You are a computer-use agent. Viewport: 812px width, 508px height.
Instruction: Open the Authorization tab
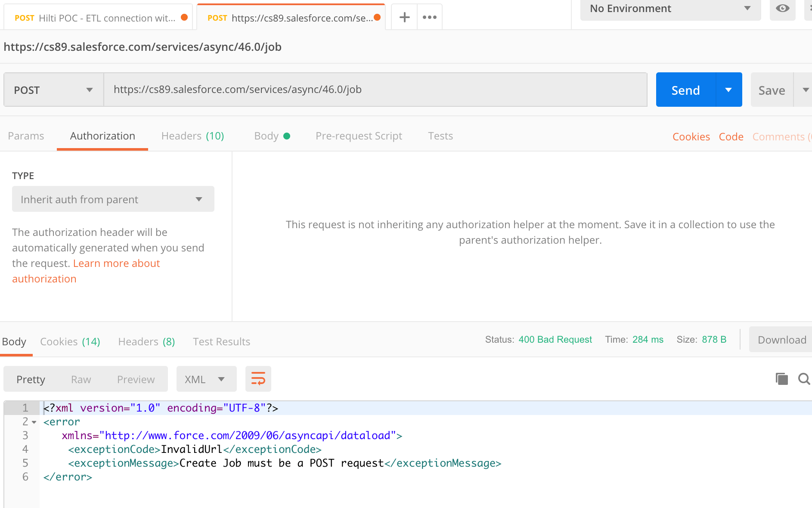102,136
